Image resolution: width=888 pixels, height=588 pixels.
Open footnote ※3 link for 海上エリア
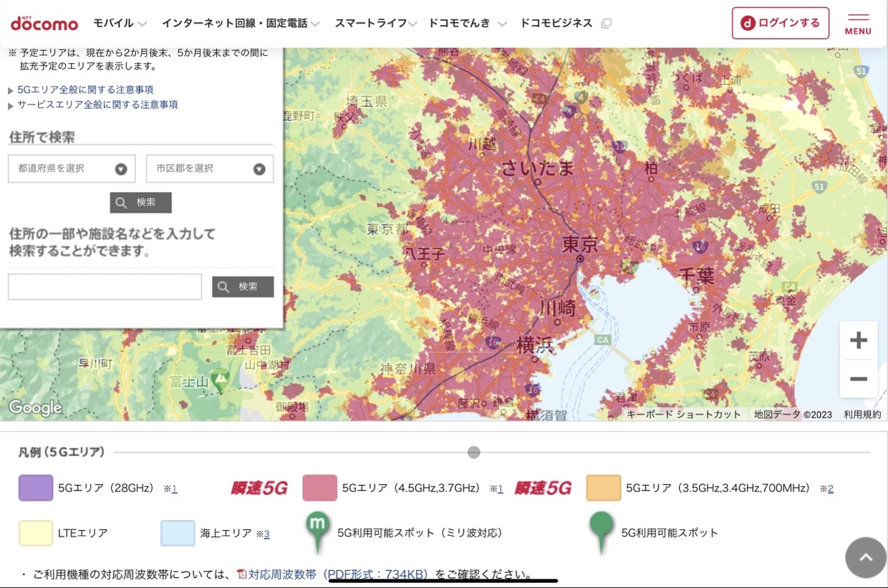(266, 534)
